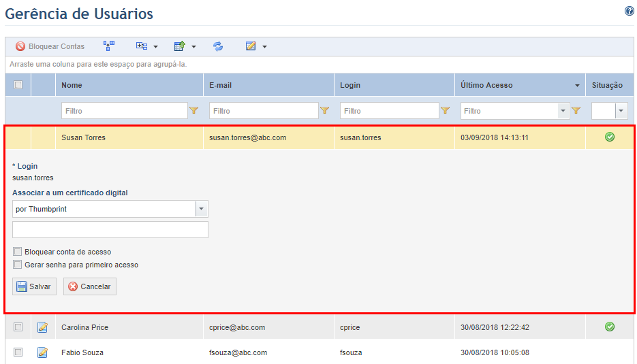Click the Nome filter funnel icon
Viewport: 637px width, 364px height.
pos(194,110)
